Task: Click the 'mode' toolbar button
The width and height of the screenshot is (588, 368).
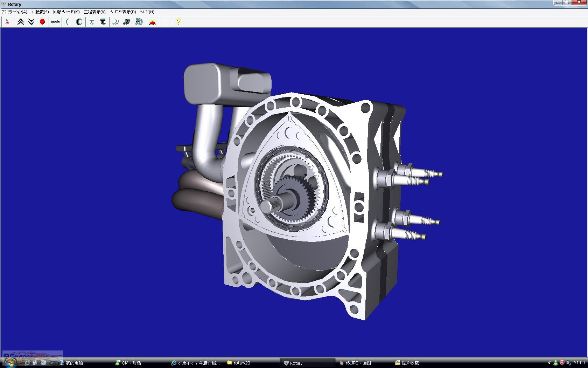Action: [x=55, y=22]
